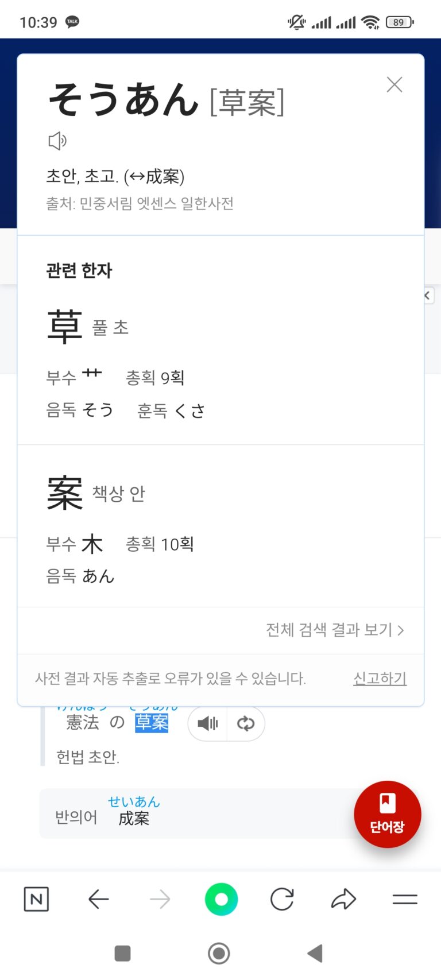This screenshot has width=441, height=980.
Task: Open Naver home icon in bottom bar
Action: click(36, 899)
